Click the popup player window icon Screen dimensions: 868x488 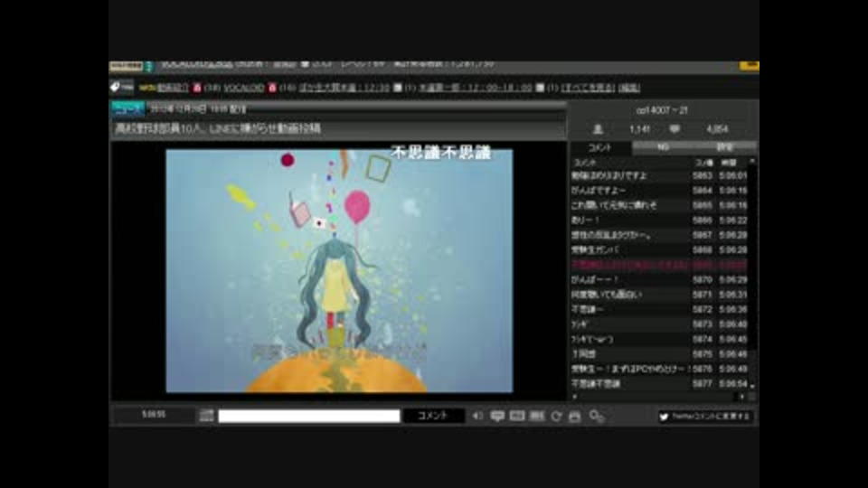click(x=575, y=416)
